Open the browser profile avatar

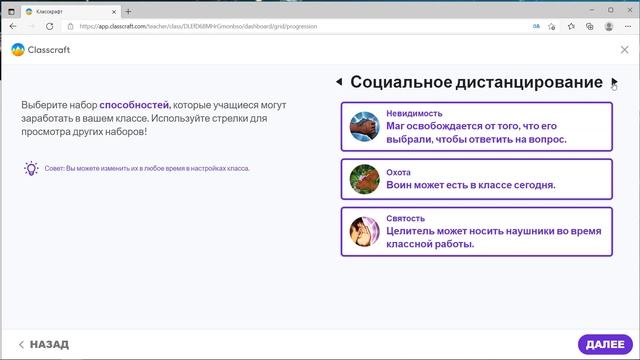tap(609, 26)
